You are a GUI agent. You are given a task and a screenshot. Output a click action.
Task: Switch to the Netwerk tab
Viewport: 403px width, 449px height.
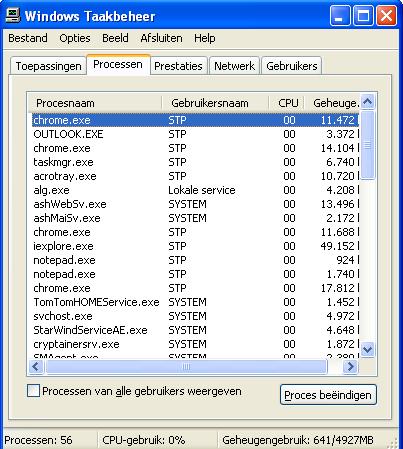click(234, 66)
